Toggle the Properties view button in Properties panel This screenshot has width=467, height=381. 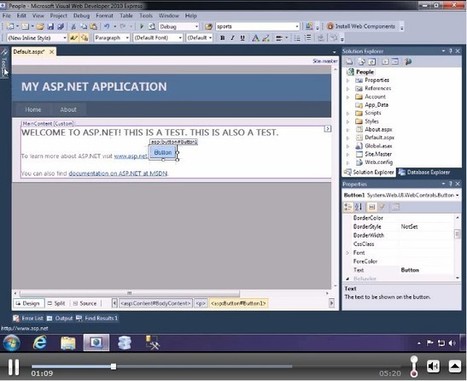click(372, 207)
